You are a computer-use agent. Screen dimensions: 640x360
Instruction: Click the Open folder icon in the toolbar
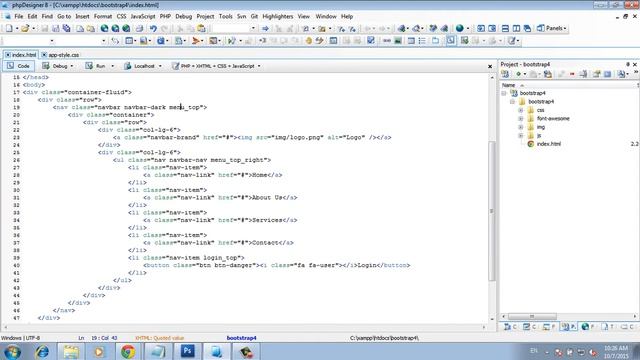coord(25,28)
